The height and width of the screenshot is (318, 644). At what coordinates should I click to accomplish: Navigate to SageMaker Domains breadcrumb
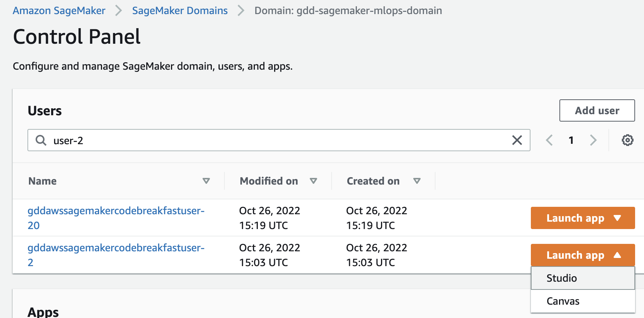pyautogui.click(x=180, y=10)
